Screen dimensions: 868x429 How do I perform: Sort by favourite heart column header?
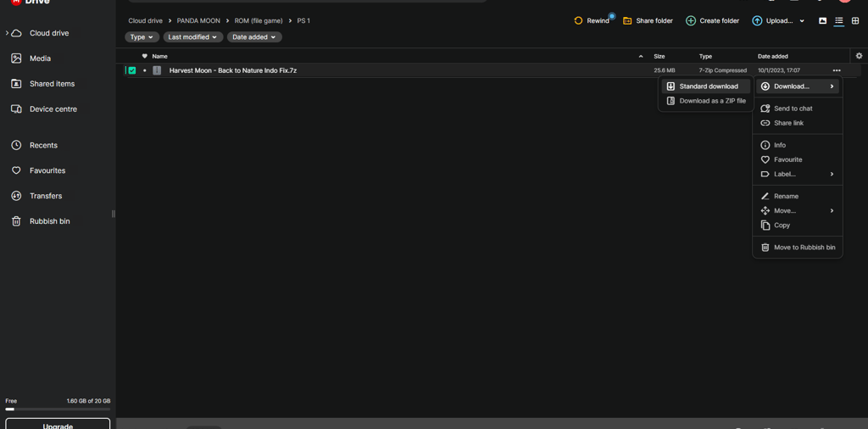144,57
